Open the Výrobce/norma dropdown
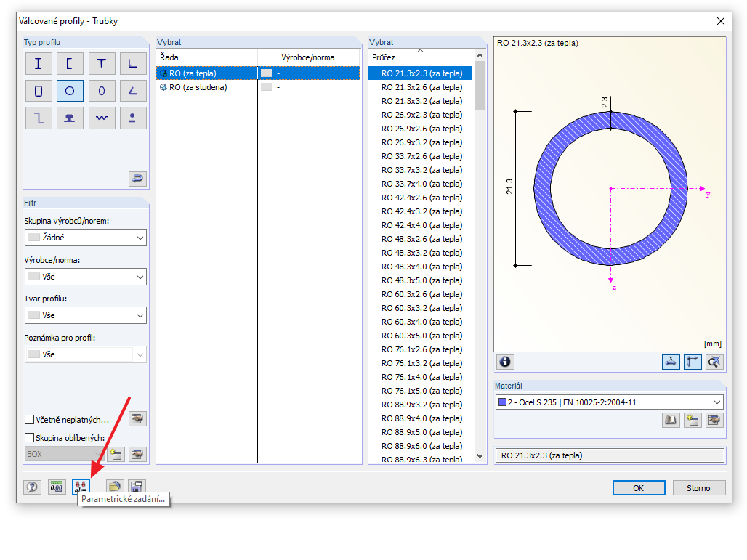Viewport: 747px width, 560px height. (x=85, y=277)
